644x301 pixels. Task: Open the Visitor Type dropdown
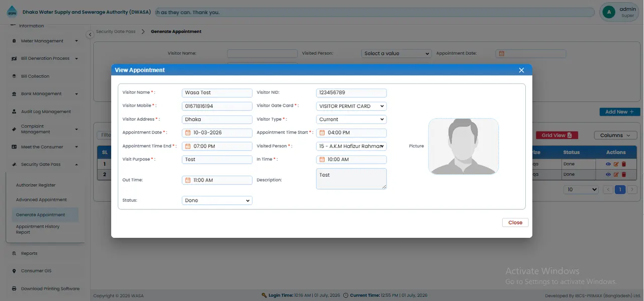pyautogui.click(x=351, y=120)
